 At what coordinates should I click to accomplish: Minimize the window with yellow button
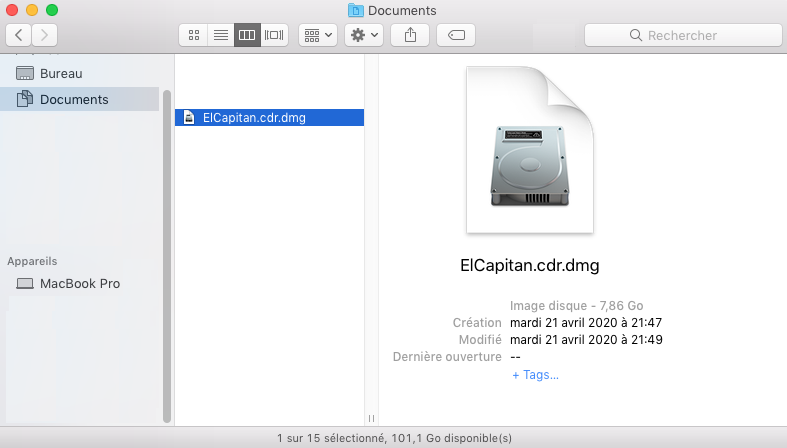click(32, 10)
